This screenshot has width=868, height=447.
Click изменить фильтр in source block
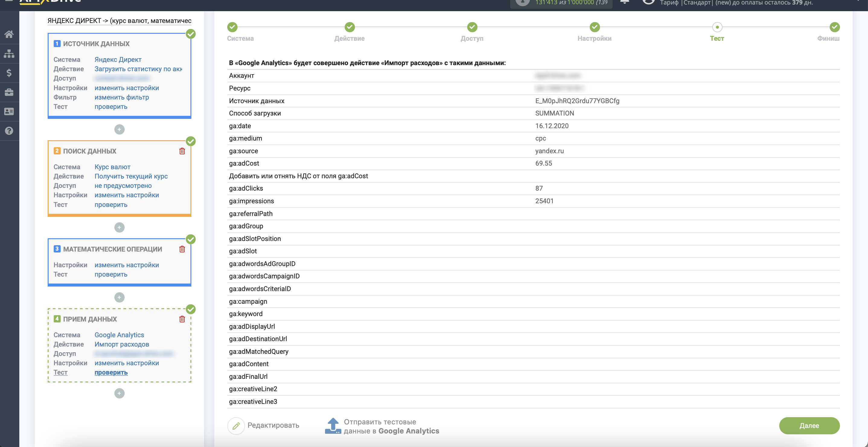122,97
